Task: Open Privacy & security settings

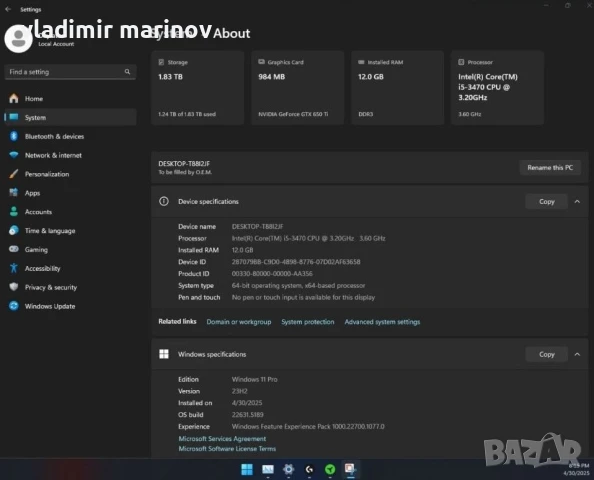Action: pyautogui.click(x=70, y=287)
